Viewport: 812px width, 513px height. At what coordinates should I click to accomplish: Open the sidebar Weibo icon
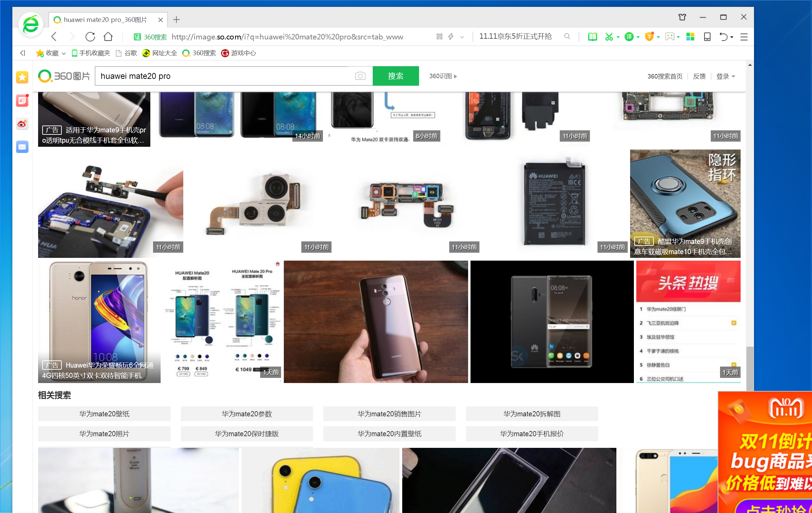[22, 124]
